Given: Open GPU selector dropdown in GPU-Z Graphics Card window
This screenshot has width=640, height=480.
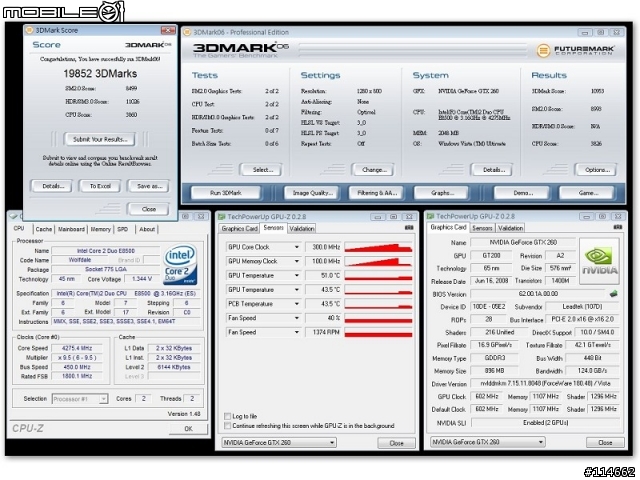Looking at the screenshot, I should tap(488, 442).
